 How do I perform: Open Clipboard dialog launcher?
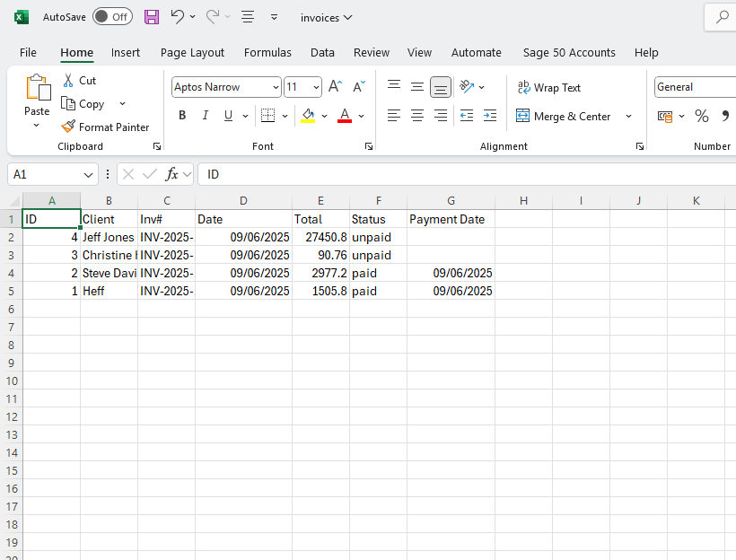pos(157,146)
